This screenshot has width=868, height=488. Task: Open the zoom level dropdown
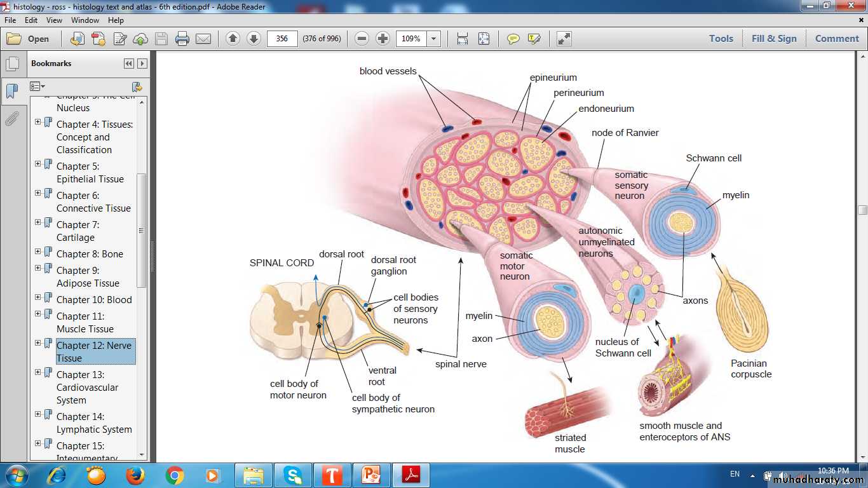tap(434, 39)
